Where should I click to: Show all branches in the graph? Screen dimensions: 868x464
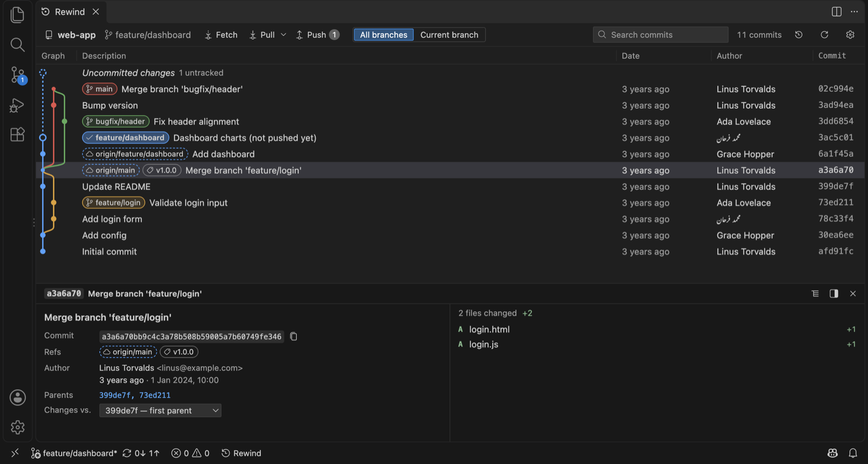[384, 35]
